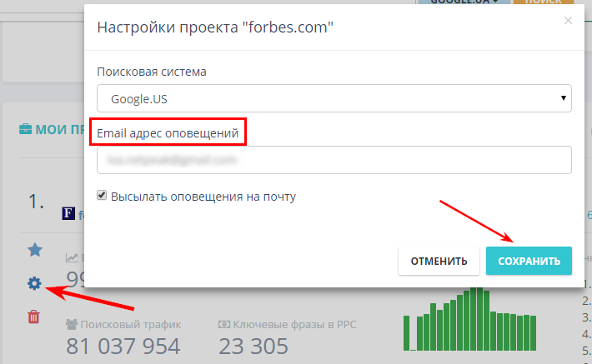The image size is (592, 364).
Task: Click the green bar chart thumbnail
Action: point(469,319)
